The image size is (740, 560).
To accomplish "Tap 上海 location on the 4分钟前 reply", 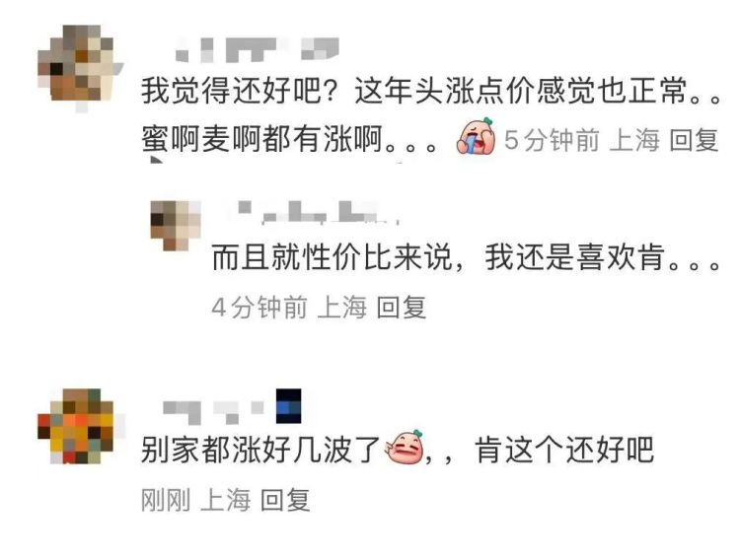I will [x=341, y=308].
